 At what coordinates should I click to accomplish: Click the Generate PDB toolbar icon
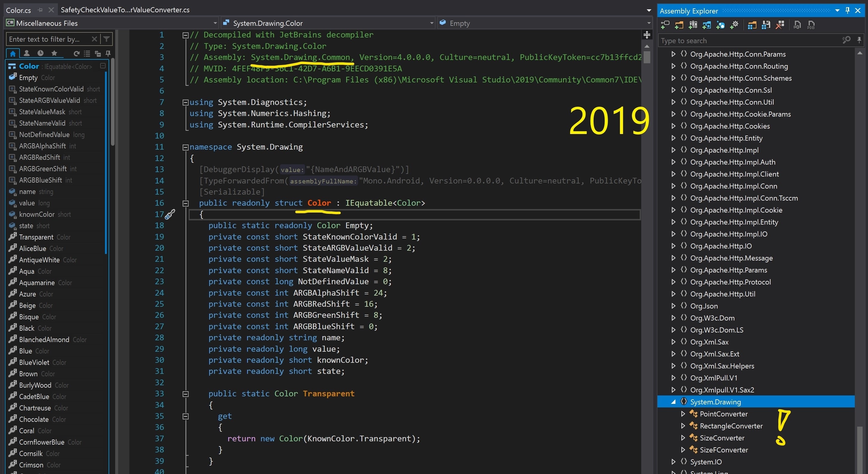[812, 25]
